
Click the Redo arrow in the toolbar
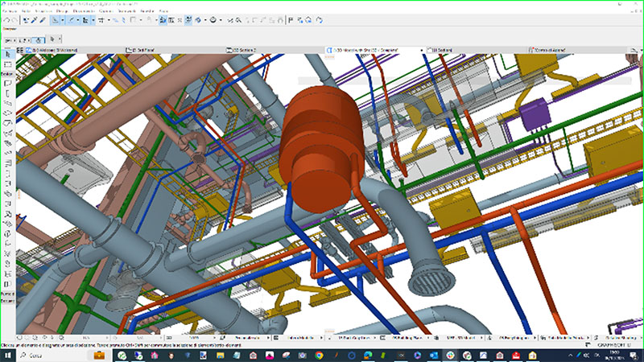pyautogui.click(x=14, y=20)
